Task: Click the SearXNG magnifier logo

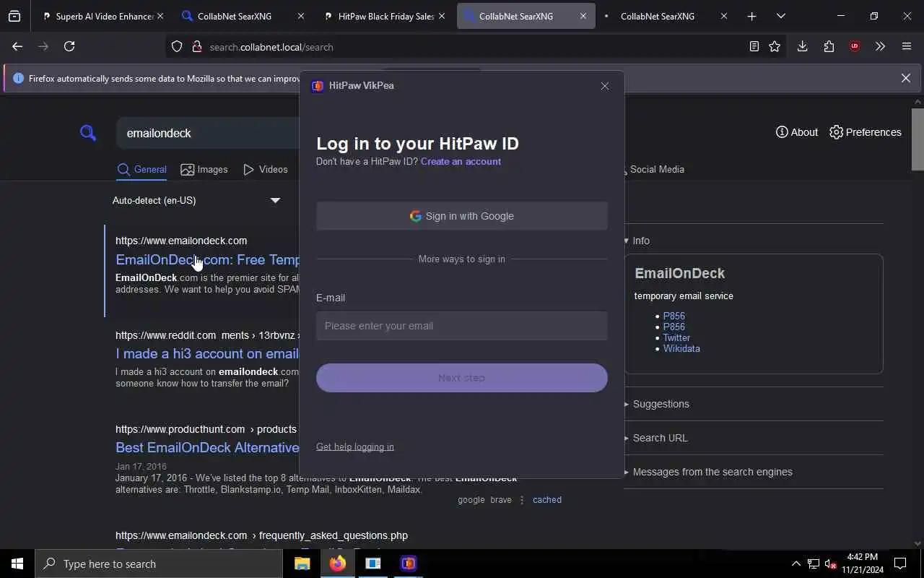Action: 88,133
